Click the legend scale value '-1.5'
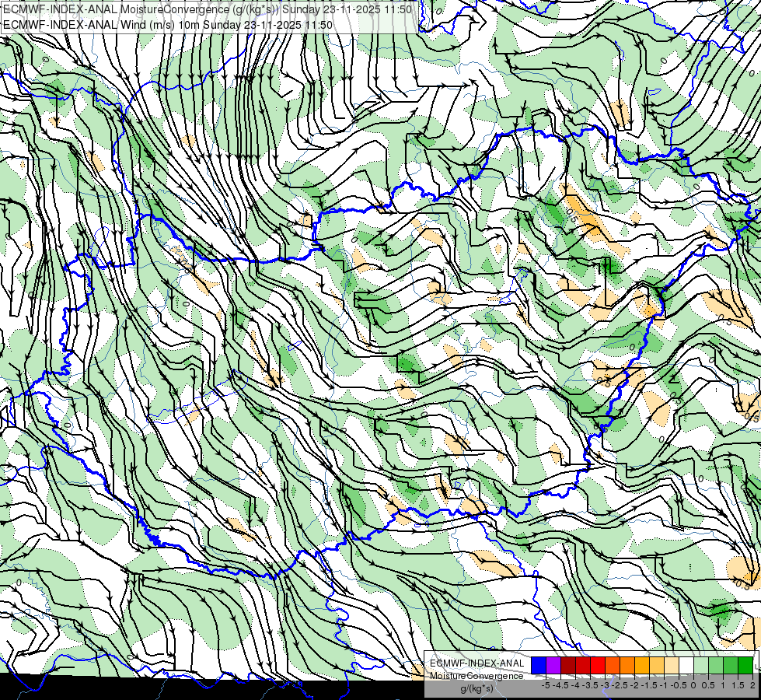 [x=650, y=685]
